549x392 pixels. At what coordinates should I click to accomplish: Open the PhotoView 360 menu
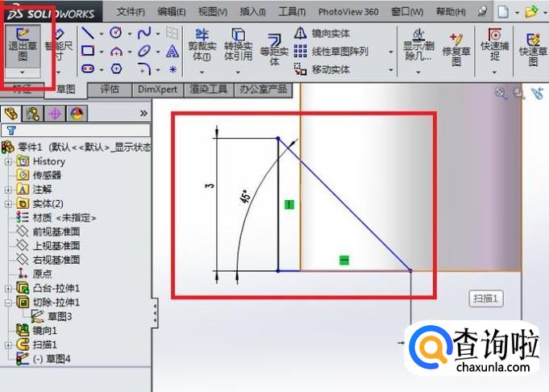(348, 12)
